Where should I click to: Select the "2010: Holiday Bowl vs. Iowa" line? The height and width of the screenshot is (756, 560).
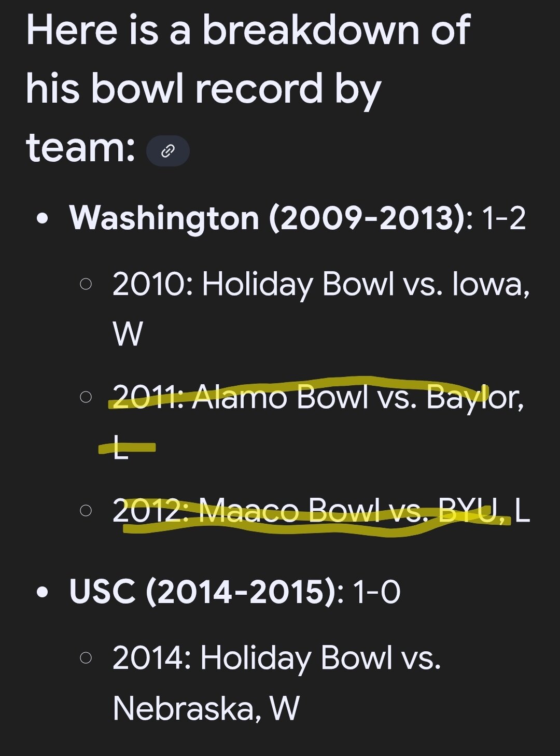coord(320,284)
